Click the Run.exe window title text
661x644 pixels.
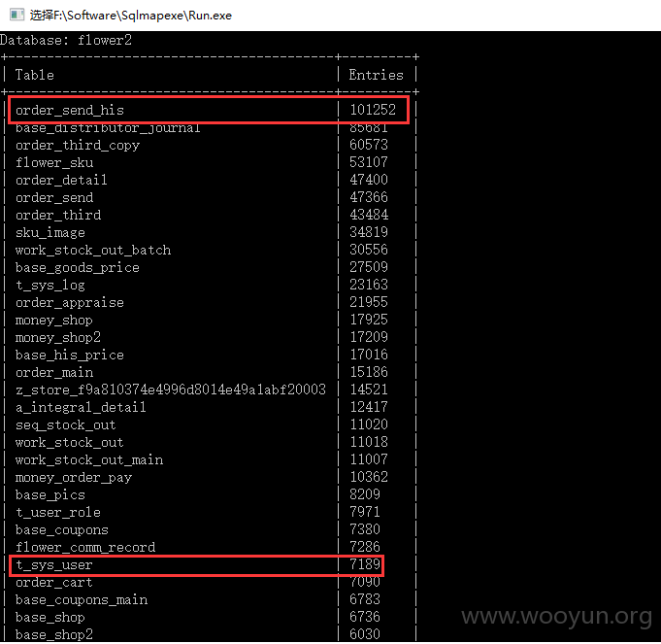click(131, 16)
